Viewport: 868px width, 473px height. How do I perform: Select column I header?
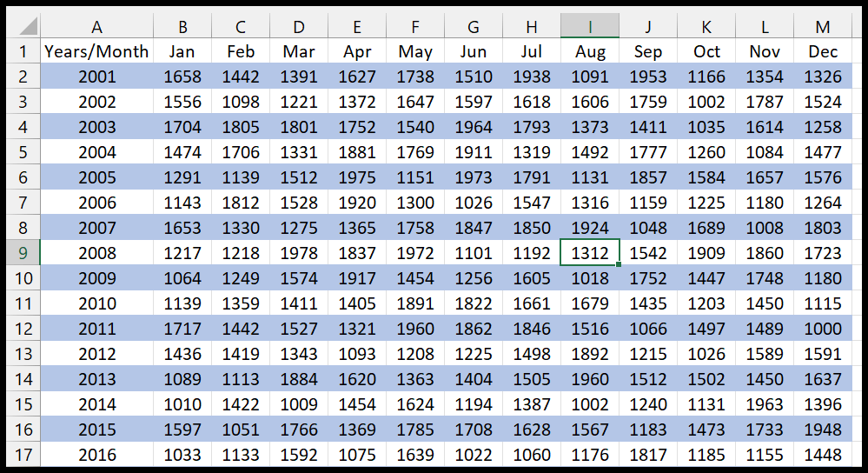pyautogui.click(x=590, y=26)
